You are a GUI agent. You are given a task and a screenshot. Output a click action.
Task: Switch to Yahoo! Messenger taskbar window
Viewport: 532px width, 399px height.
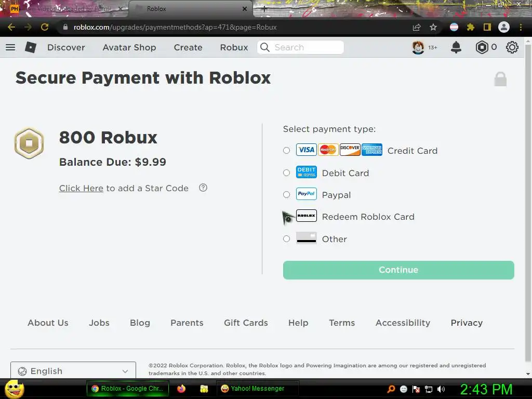pyautogui.click(x=258, y=389)
